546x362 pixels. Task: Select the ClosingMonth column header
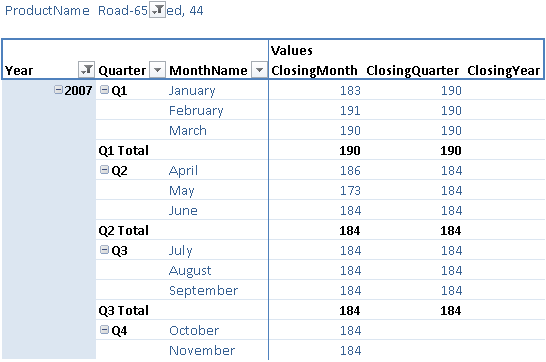click(314, 70)
